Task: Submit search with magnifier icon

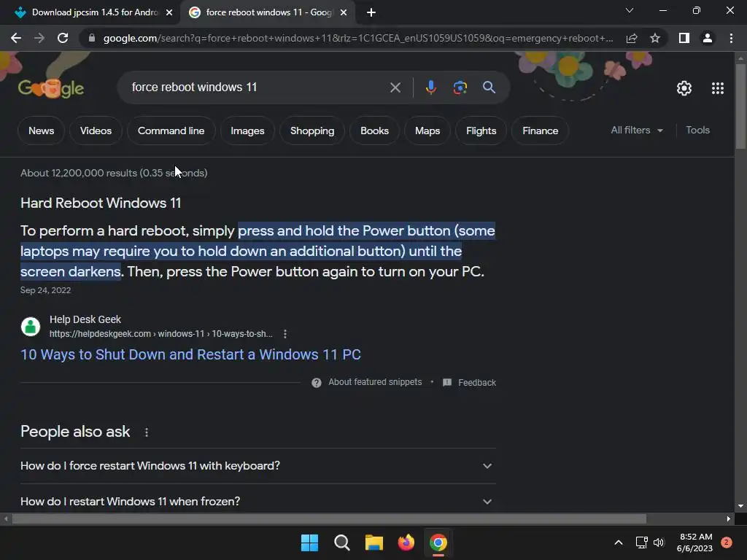Action: 489,87
